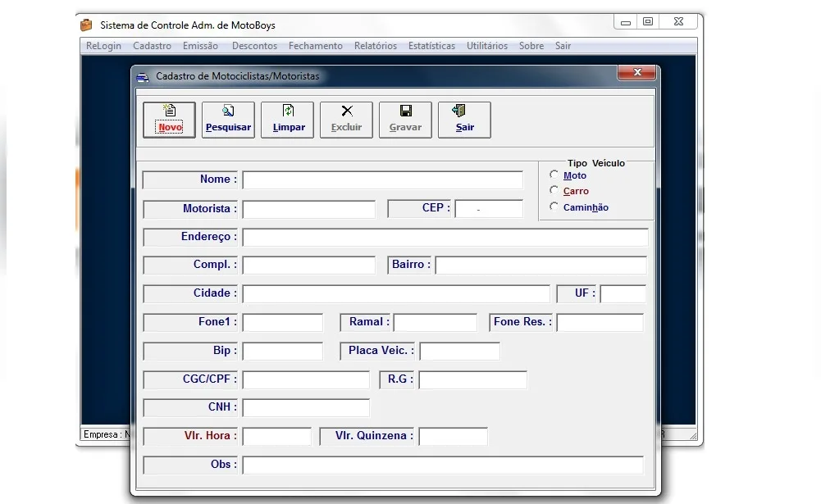Focus the Nome input field
This screenshot has width=821, height=504.
383,180
